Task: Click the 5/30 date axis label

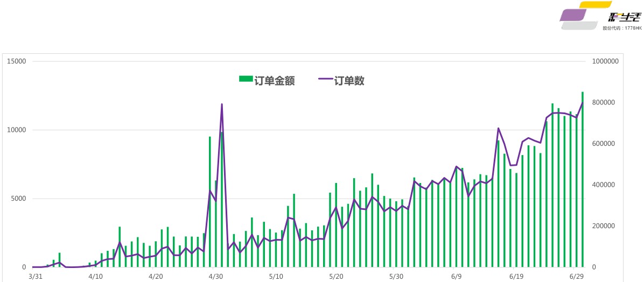Action: pyautogui.click(x=396, y=276)
